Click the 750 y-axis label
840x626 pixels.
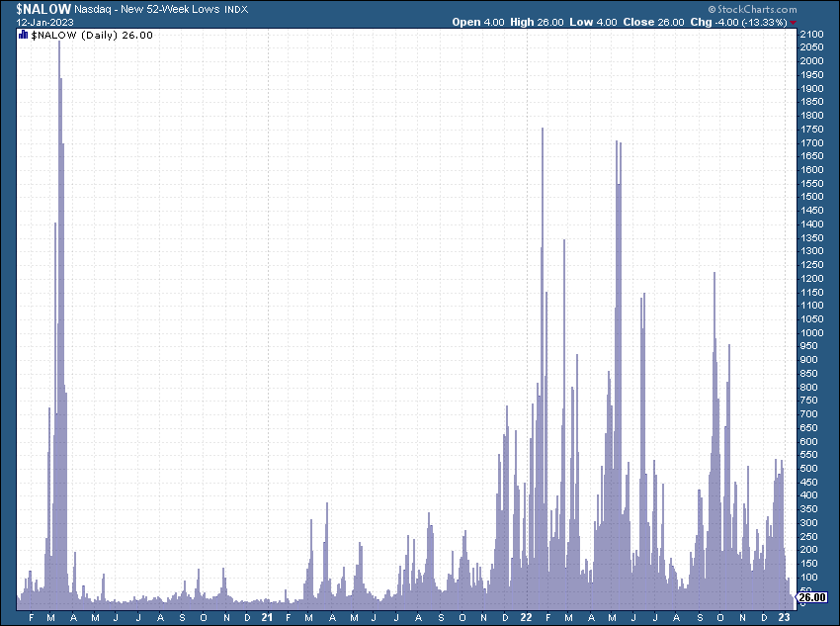coord(809,401)
